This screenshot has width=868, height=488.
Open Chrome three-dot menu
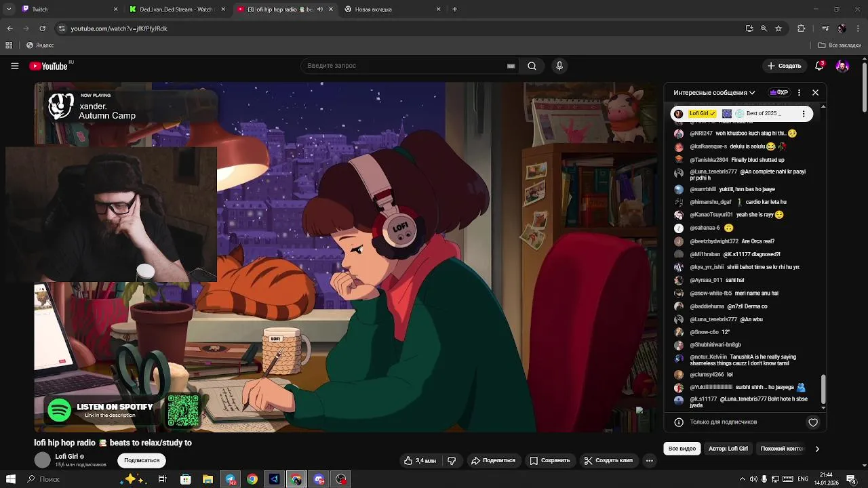point(857,28)
